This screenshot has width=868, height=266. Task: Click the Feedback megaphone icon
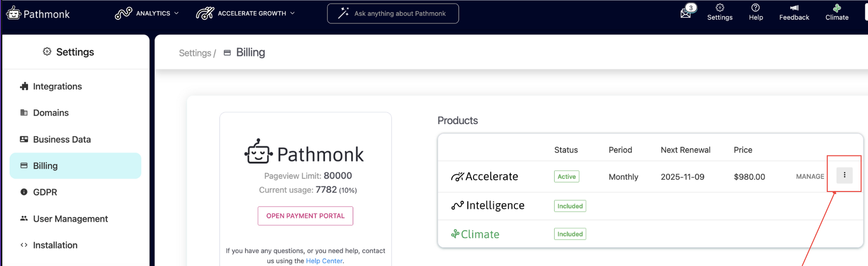tap(794, 8)
